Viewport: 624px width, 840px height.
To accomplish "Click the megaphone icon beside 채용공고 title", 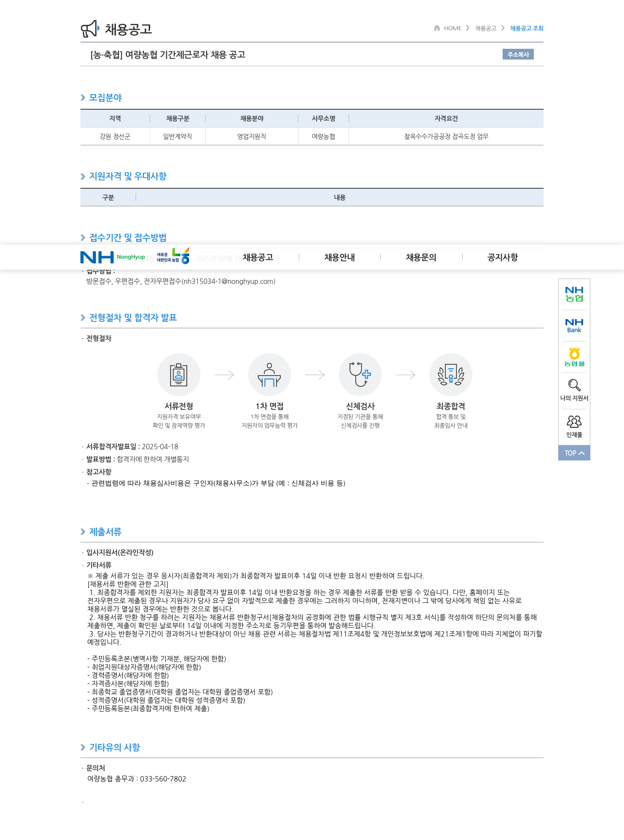I will 90,29.
